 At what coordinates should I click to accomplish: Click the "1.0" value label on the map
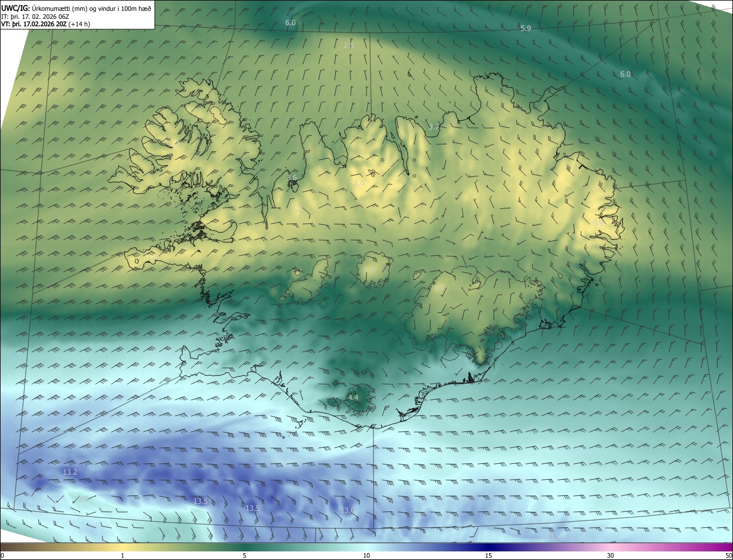(x=359, y=183)
